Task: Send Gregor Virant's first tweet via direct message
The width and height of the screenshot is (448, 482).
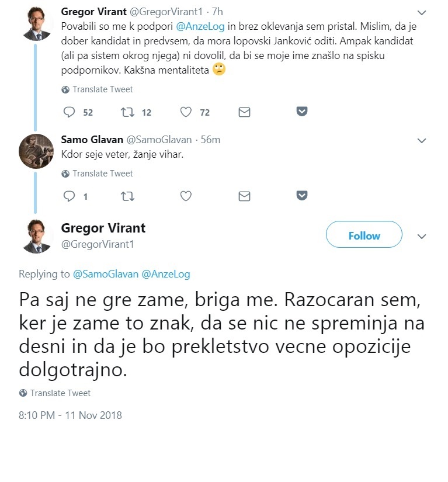Action: click(245, 112)
